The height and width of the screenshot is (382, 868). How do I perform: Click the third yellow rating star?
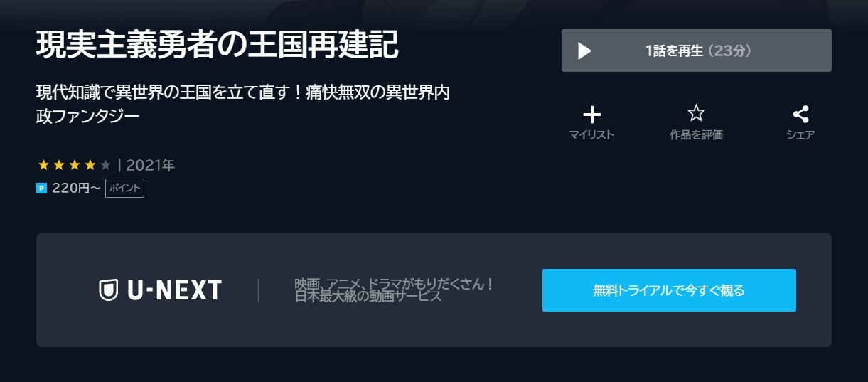[74, 166]
